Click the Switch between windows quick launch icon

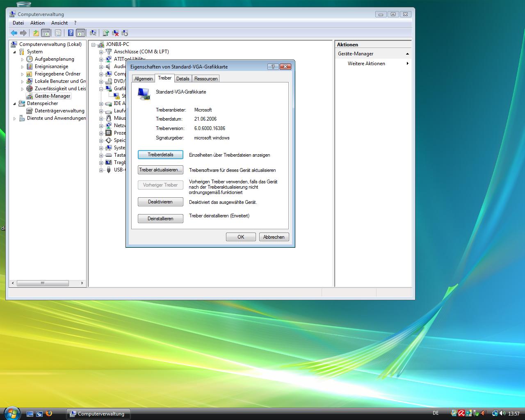39,414
